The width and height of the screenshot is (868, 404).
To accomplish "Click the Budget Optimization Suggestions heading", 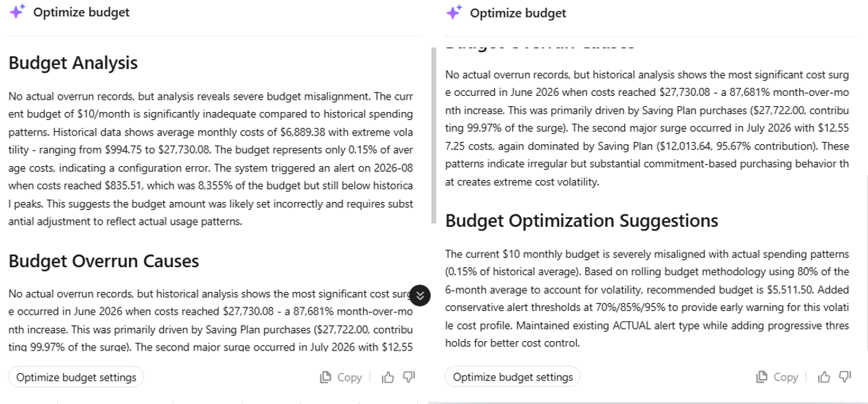I will (582, 221).
